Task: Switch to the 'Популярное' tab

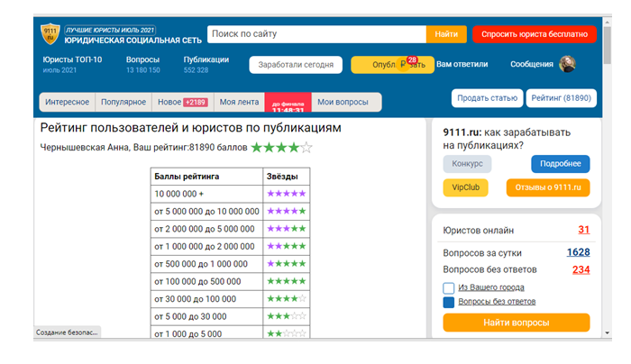Action: coord(123,102)
